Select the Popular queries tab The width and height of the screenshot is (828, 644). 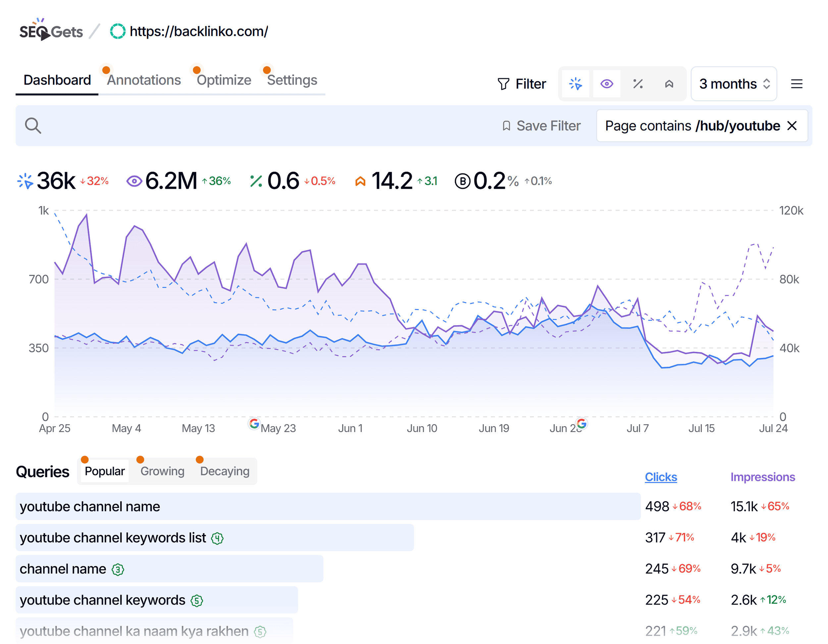[x=105, y=471]
